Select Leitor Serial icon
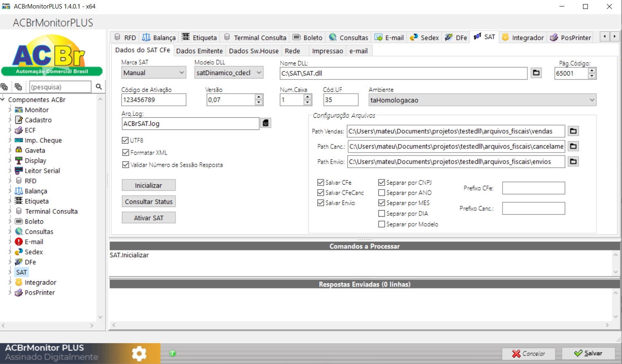Viewport: 622px width, 364px height. point(19,171)
